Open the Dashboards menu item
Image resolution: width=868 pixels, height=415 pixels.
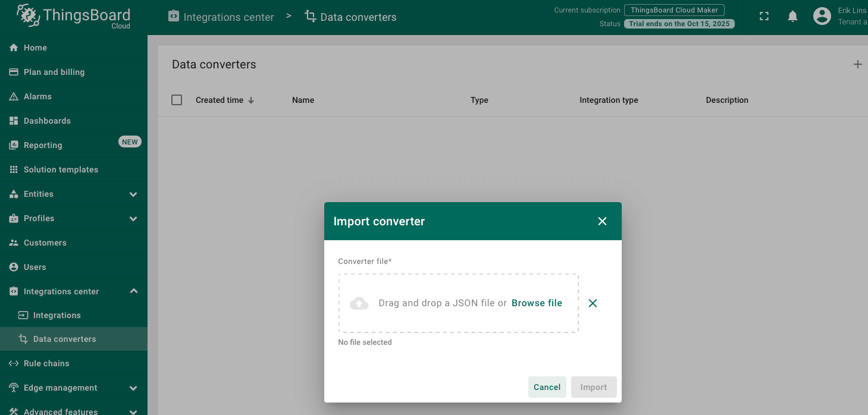point(47,121)
